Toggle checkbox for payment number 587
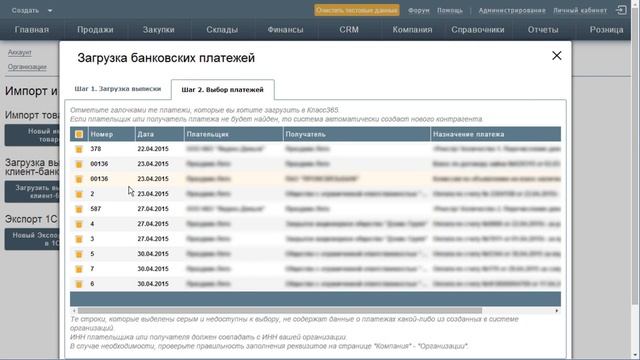The height and width of the screenshot is (360, 640). coord(79,209)
